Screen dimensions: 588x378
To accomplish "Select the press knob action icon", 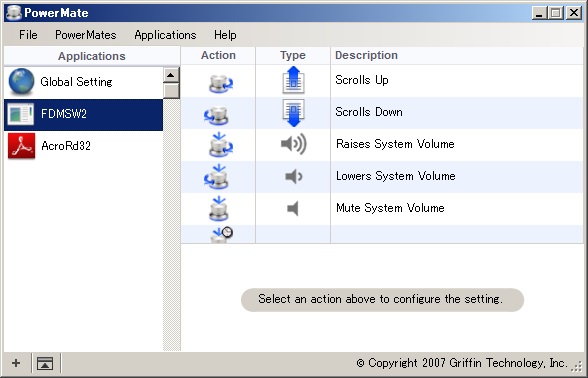I will [218, 209].
